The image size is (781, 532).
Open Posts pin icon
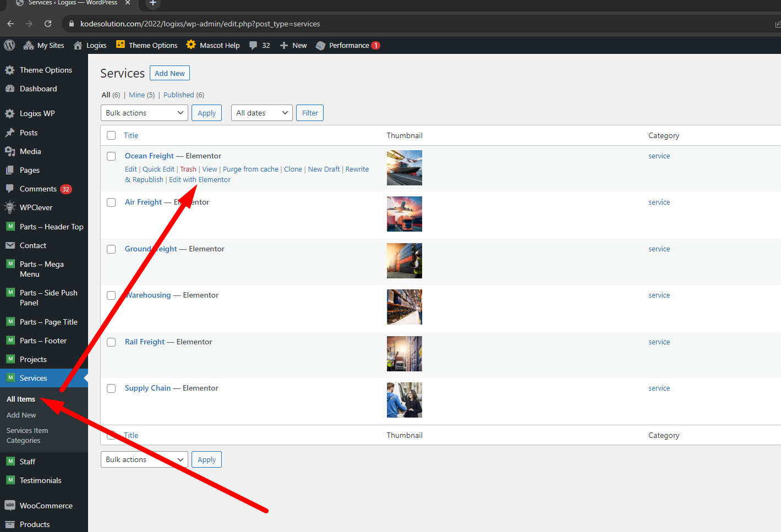(x=10, y=133)
